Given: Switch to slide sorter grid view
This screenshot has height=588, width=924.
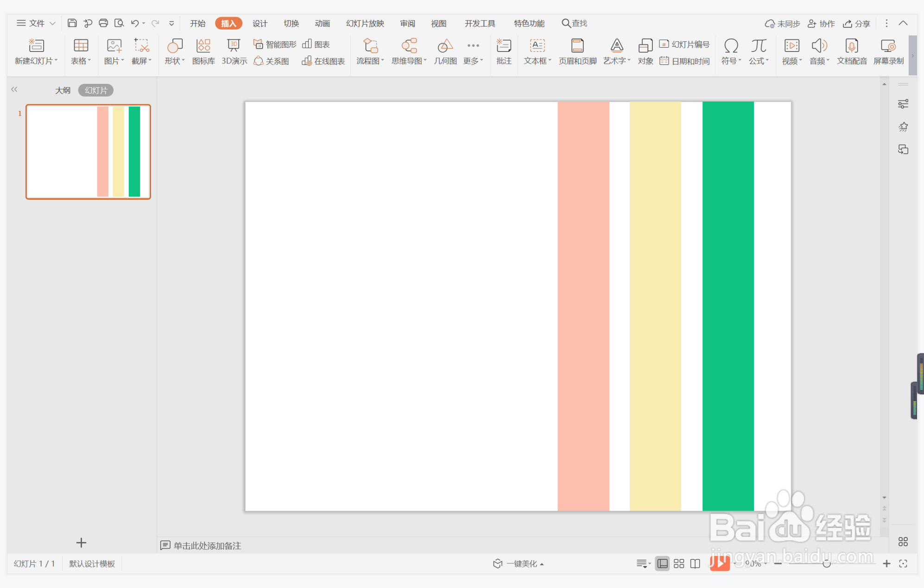Looking at the screenshot, I should (679, 563).
